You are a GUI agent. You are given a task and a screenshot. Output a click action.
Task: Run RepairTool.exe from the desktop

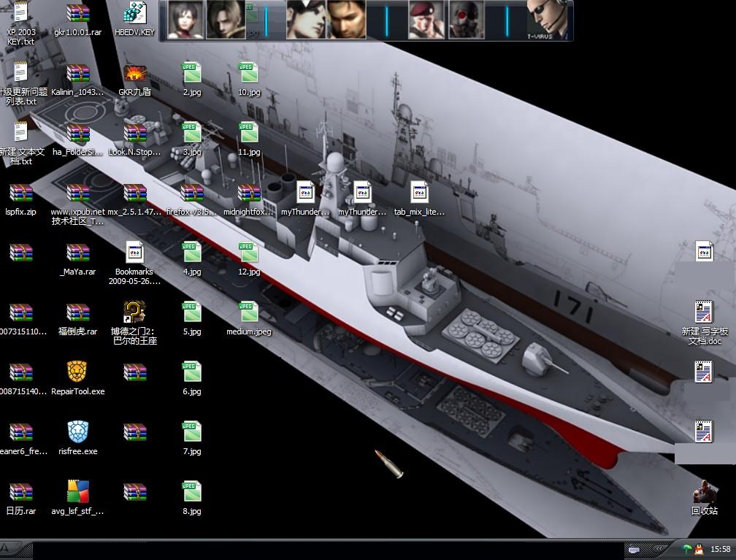(x=78, y=379)
